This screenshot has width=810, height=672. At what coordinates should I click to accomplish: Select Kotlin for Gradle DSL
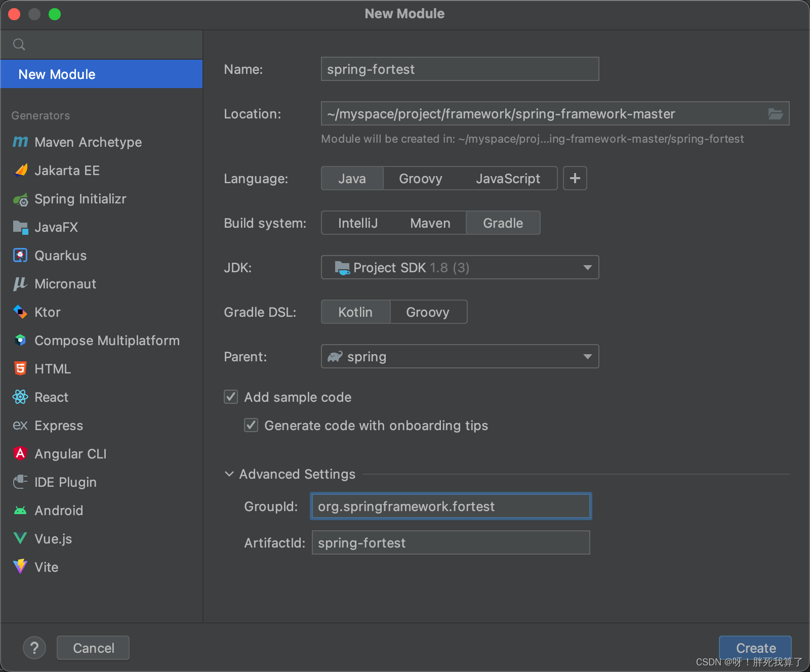[x=355, y=312]
